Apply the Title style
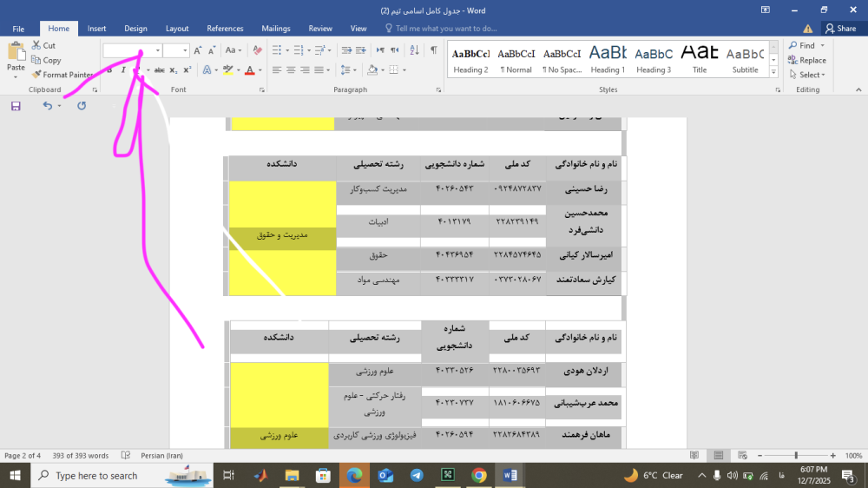868x488 pixels. [699, 60]
